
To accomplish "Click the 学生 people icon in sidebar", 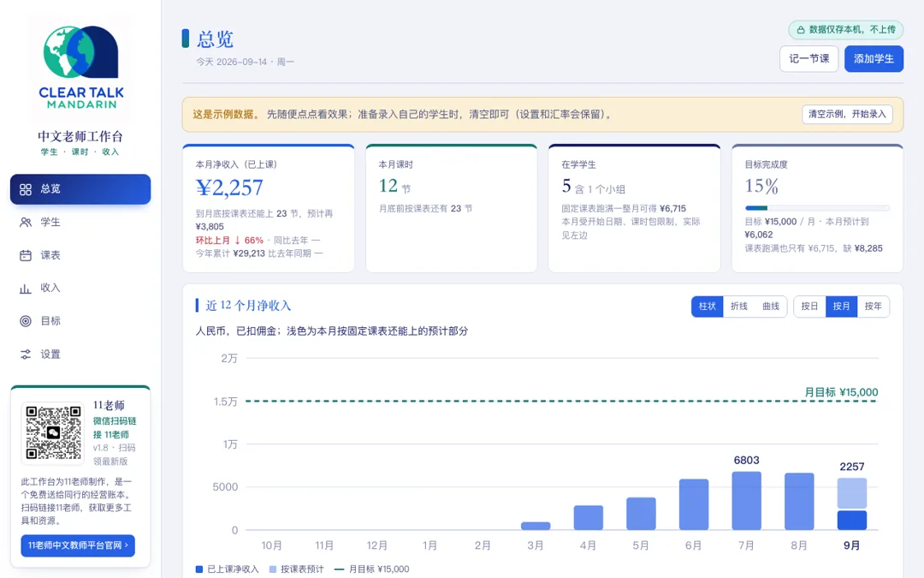I will [x=26, y=223].
